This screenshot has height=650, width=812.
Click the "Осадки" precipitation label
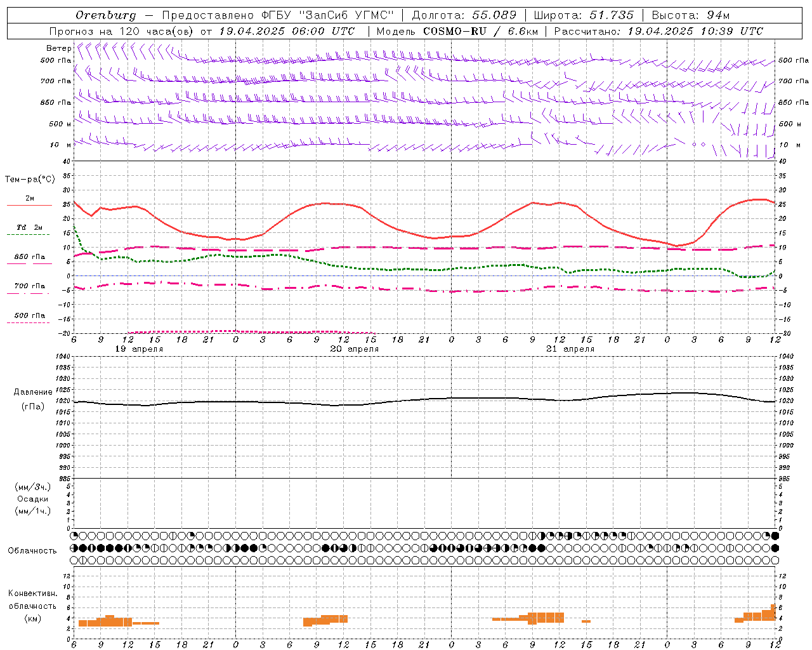click(x=33, y=499)
